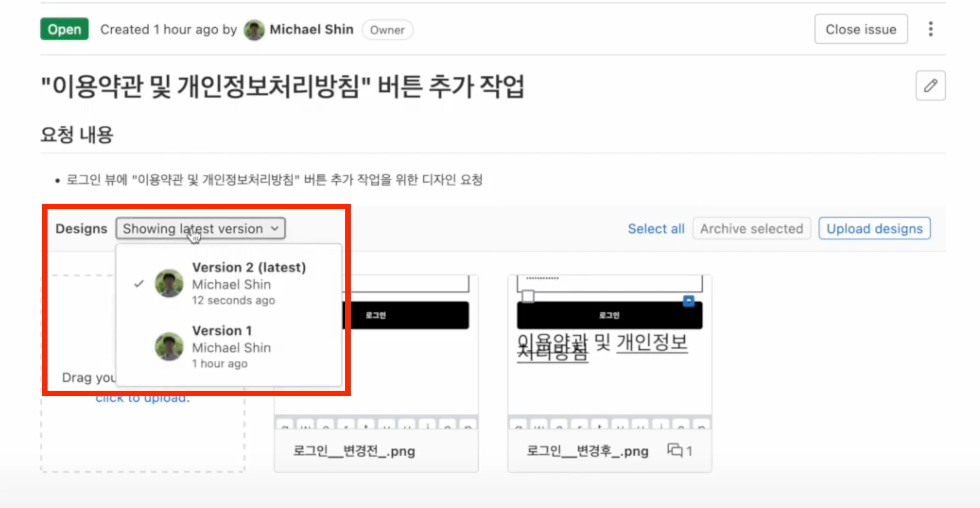Click the Close issue button

(x=861, y=29)
